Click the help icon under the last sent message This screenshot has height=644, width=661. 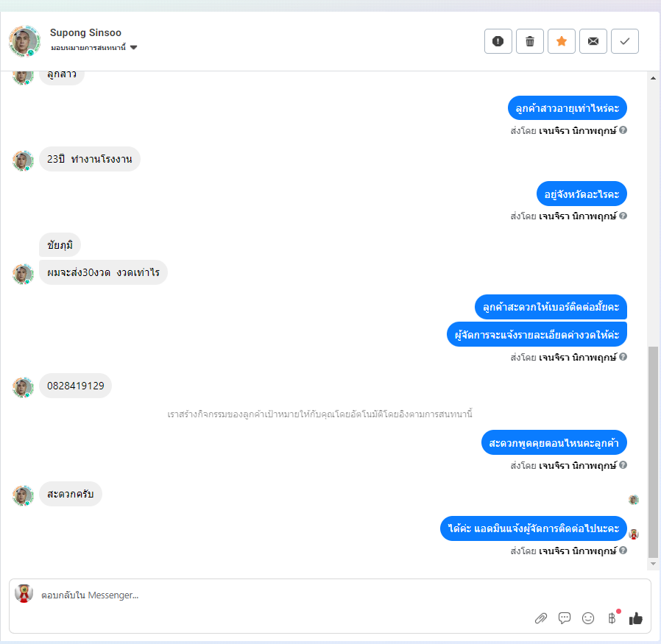click(623, 551)
